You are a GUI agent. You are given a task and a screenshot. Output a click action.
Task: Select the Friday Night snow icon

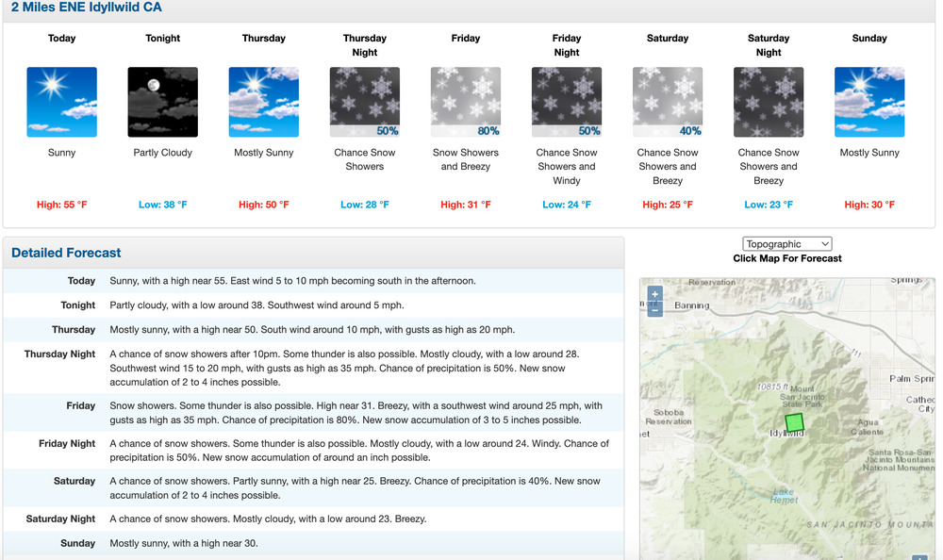[567, 103]
